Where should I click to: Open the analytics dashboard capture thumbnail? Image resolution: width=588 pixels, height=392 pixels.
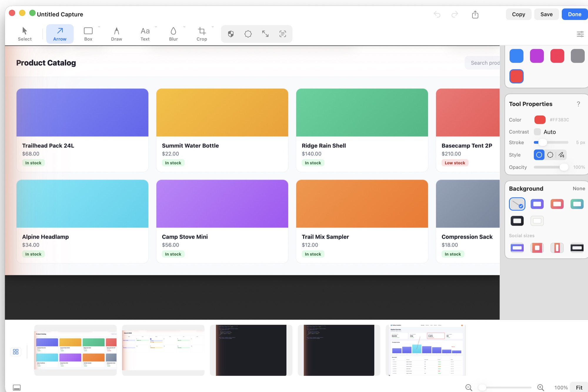(426, 350)
